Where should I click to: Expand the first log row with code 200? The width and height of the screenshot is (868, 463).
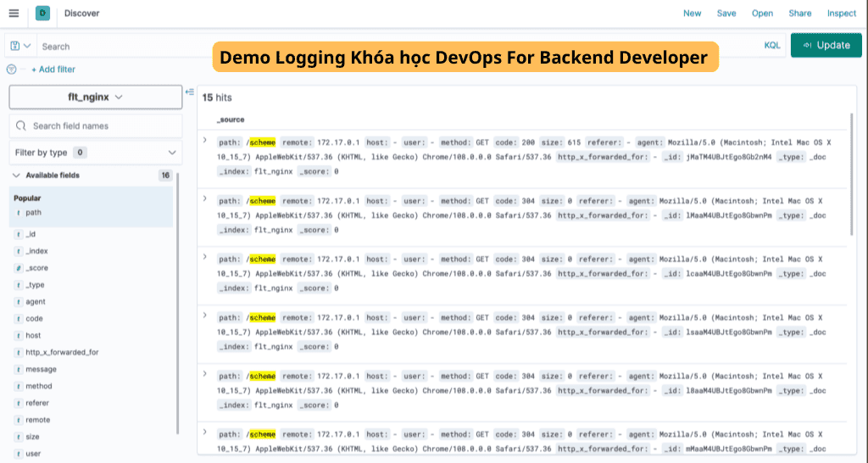coord(205,141)
